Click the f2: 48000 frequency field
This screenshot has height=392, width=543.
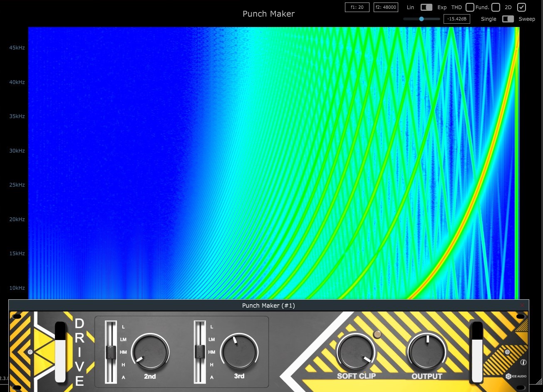386,7
